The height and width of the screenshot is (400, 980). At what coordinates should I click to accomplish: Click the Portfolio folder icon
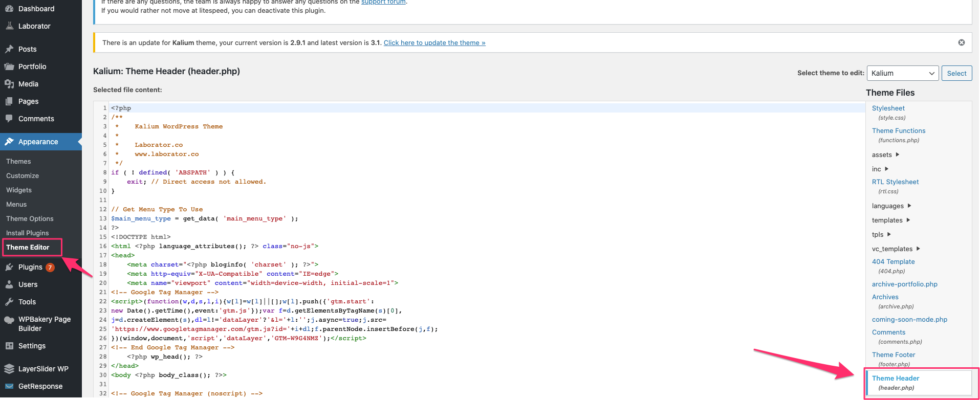point(9,66)
